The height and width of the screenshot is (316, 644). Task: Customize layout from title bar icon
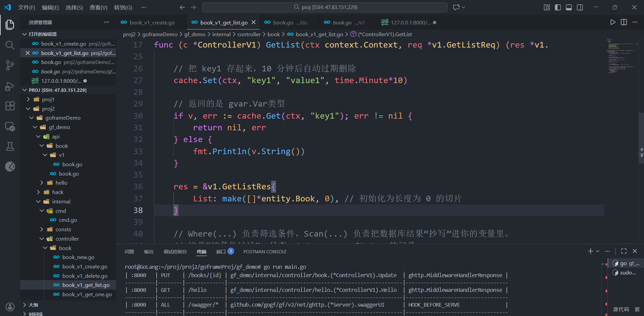point(547,7)
